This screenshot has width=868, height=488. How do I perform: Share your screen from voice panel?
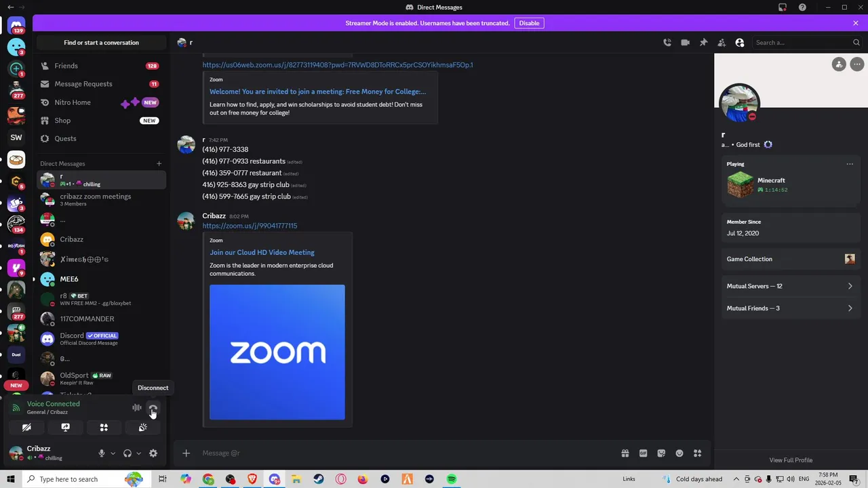tap(65, 428)
